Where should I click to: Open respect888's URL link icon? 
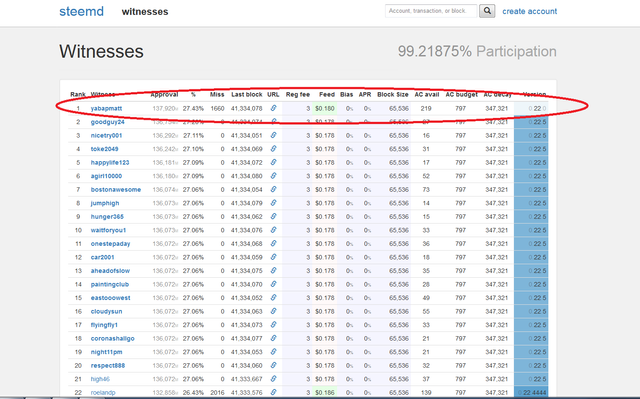[x=273, y=365]
